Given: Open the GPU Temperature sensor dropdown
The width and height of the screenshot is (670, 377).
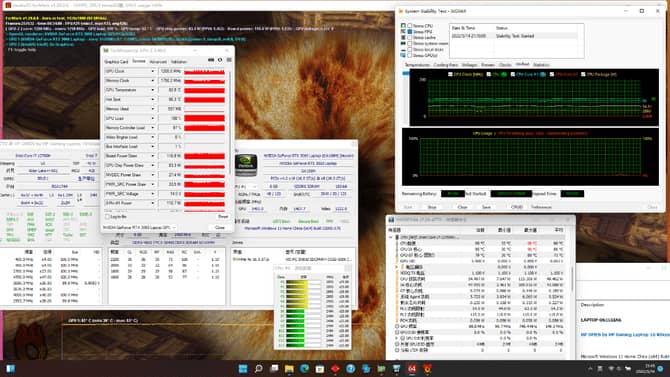Looking at the screenshot, I should (x=153, y=90).
